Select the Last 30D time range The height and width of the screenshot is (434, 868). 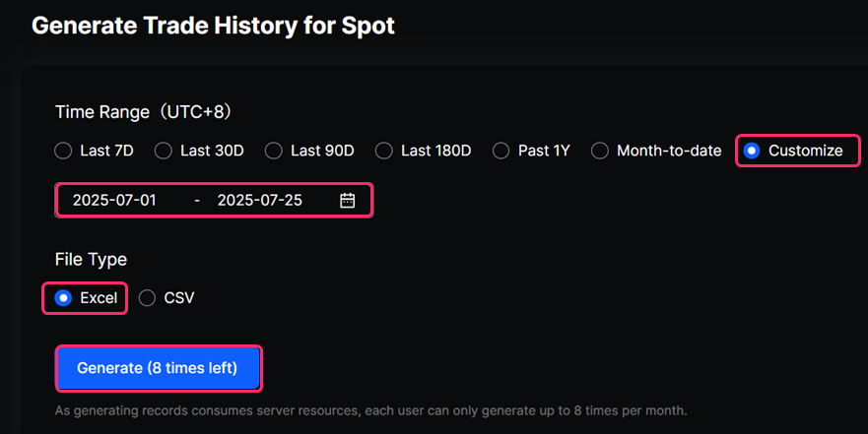coord(199,151)
